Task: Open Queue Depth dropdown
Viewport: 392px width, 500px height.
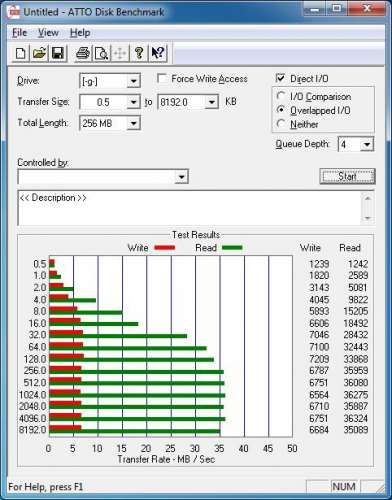Action: coord(367,145)
